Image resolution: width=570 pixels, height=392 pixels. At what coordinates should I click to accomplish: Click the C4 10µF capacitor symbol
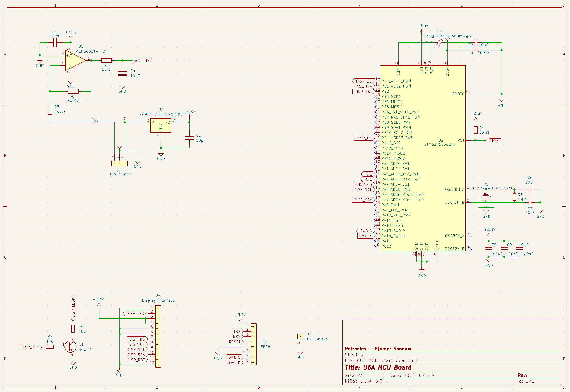[x=122, y=73]
